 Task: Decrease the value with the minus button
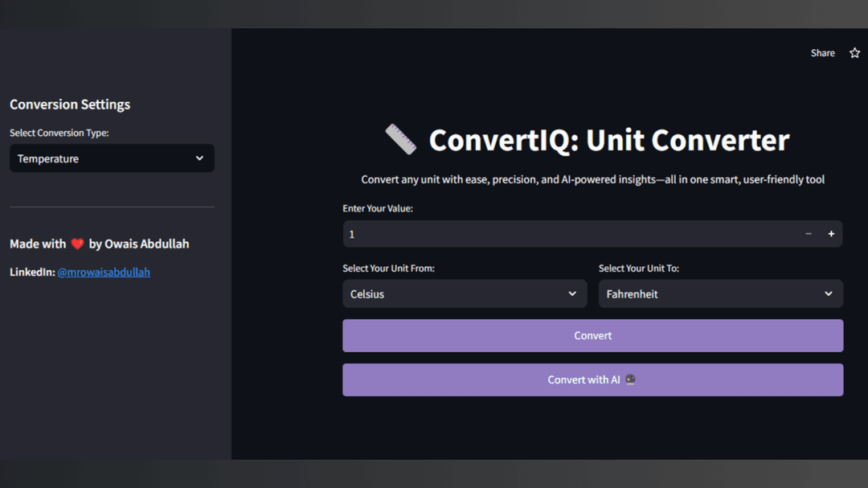809,234
